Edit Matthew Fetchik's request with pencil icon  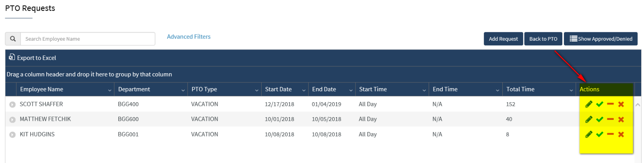(588, 120)
